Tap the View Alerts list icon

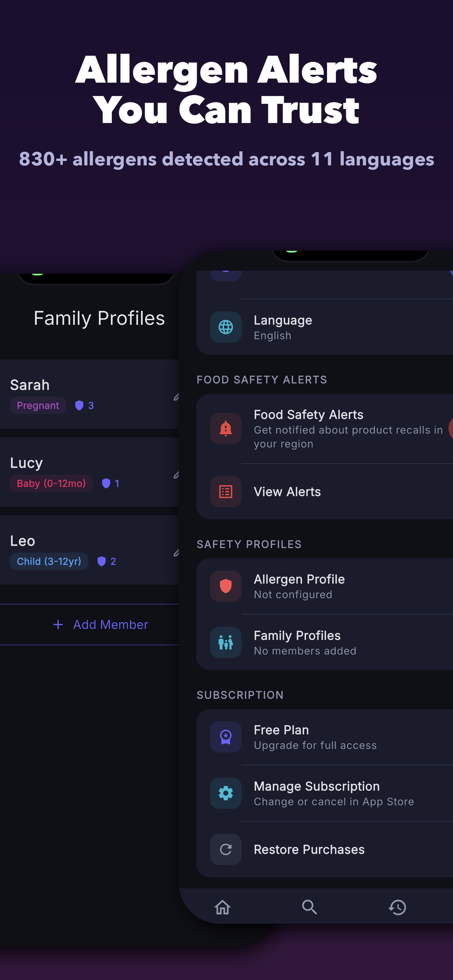tap(225, 491)
